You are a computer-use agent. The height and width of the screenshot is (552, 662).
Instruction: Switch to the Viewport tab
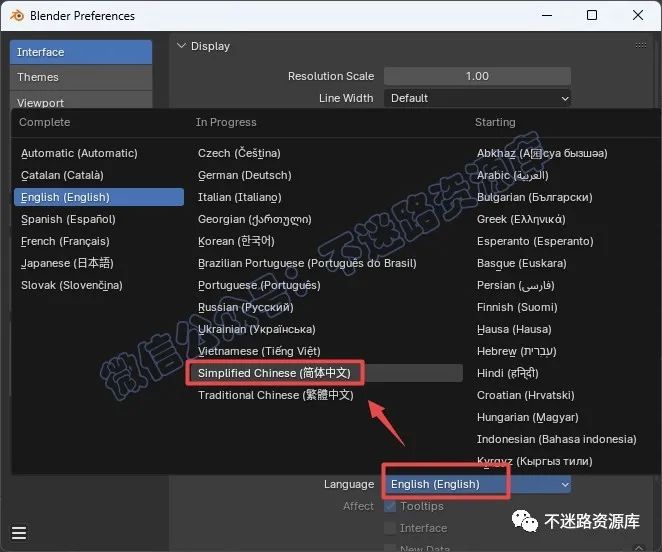[81, 101]
